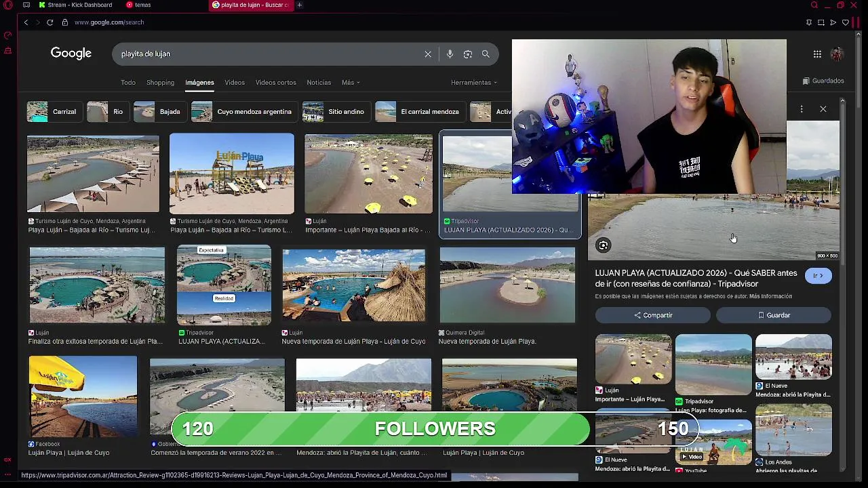
Task: Search inside preview image with Lens icon
Action: (x=604, y=245)
